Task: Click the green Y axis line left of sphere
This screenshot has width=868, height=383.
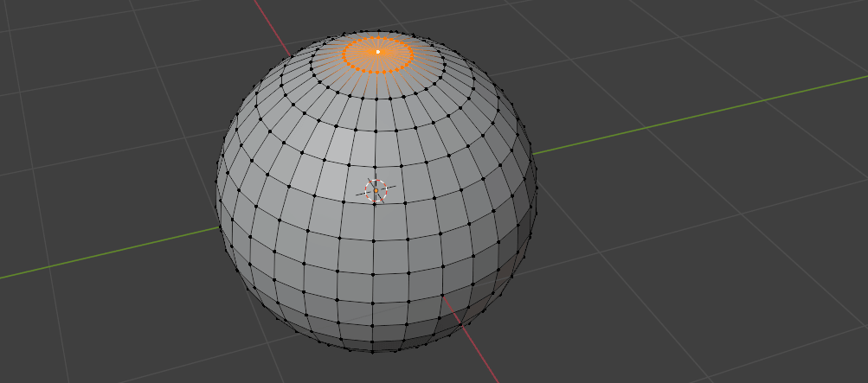Action: pos(104,254)
